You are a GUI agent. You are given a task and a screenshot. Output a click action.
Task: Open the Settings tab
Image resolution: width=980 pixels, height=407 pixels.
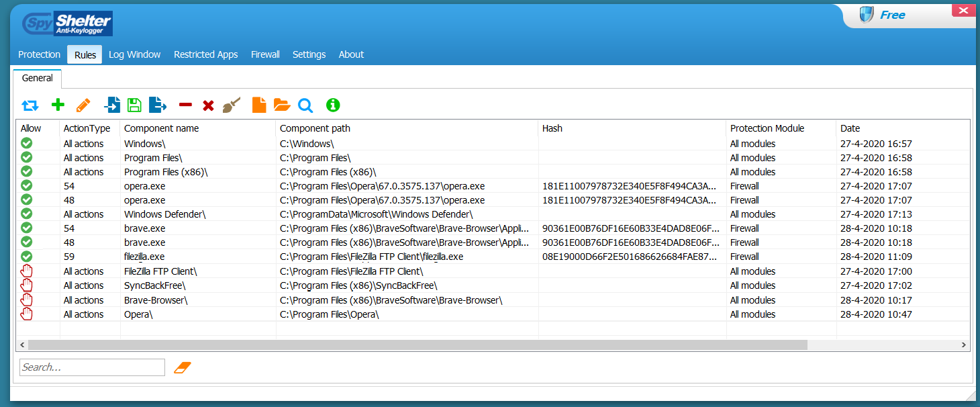click(x=309, y=54)
